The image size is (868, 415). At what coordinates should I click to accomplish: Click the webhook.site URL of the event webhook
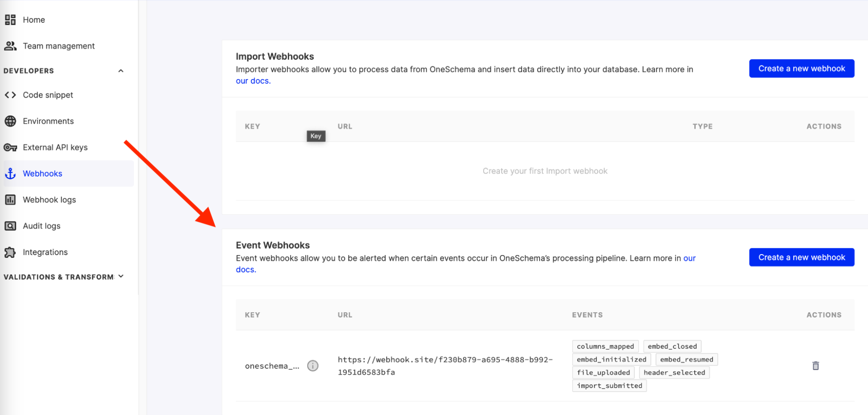click(445, 366)
